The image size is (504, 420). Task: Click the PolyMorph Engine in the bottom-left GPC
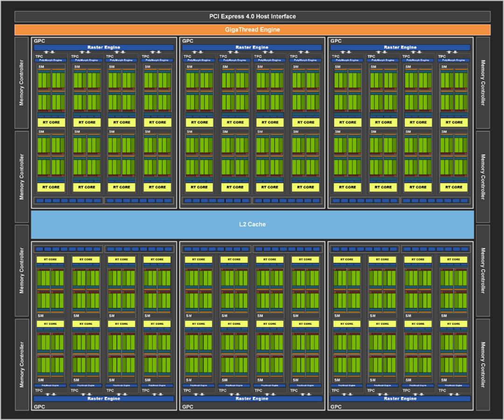point(50,385)
